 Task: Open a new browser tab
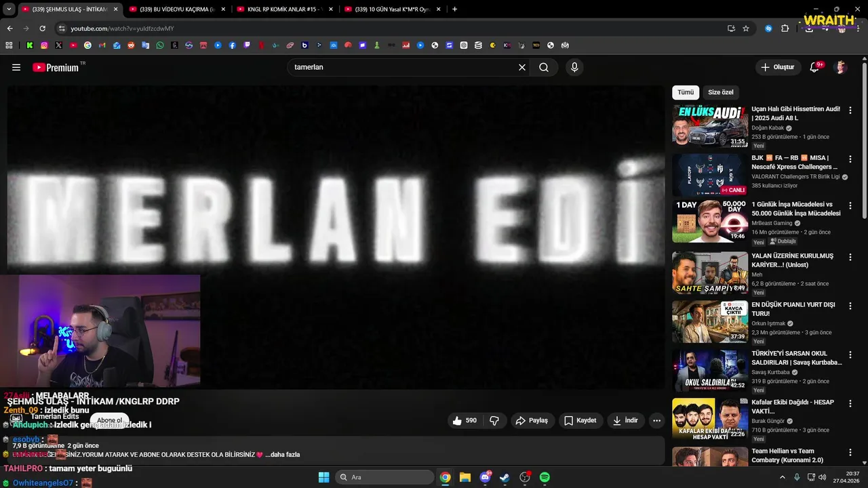[x=454, y=9]
